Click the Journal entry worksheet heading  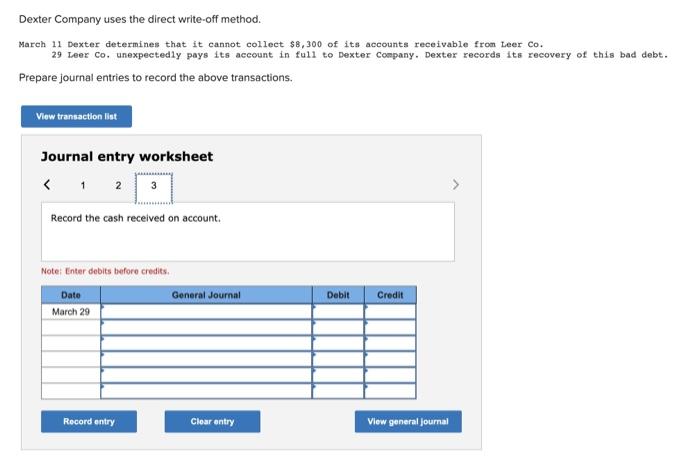click(127, 157)
